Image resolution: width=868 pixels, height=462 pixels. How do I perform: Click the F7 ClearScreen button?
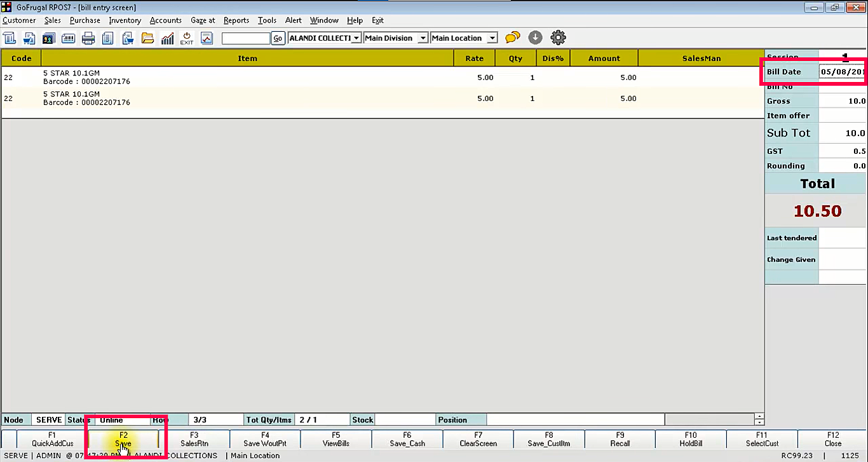coord(478,439)
